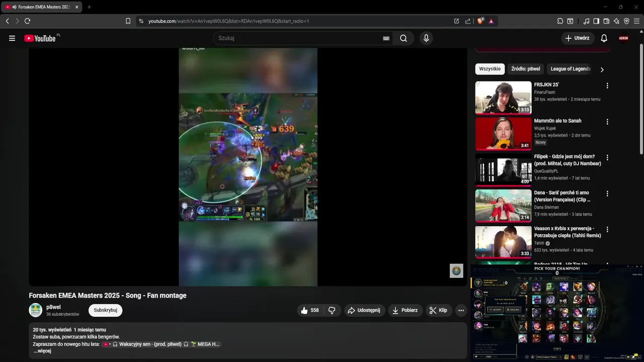Open more actions ellipsis under video
The height and width of the screenshot is (362, 644).
click(x=461, y=310)
